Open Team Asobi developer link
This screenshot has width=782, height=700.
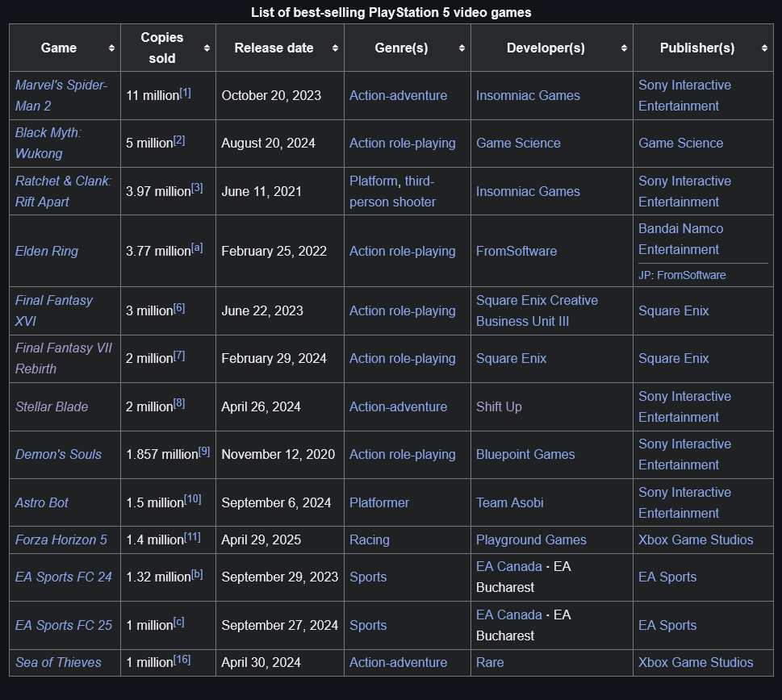point(510,502)
